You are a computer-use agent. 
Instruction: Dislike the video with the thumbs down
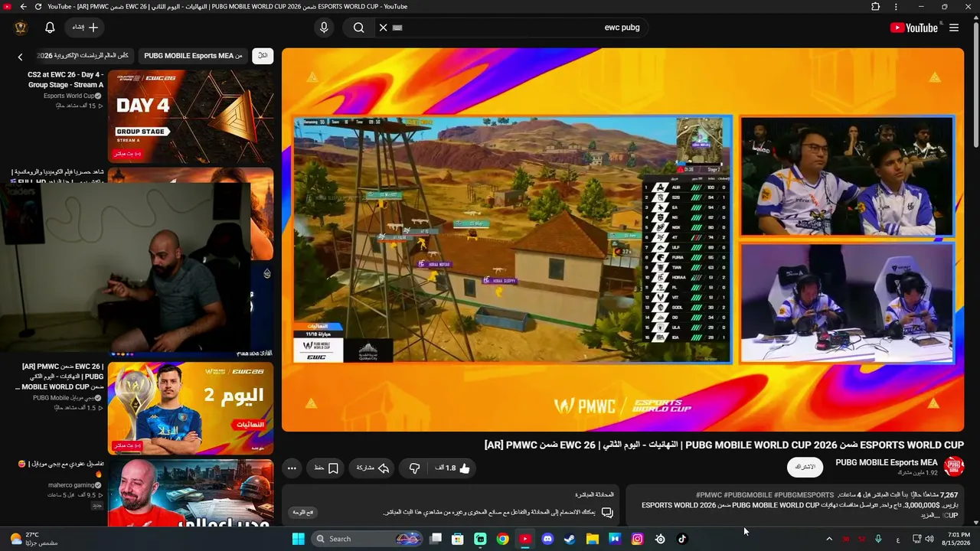point(414,468)
